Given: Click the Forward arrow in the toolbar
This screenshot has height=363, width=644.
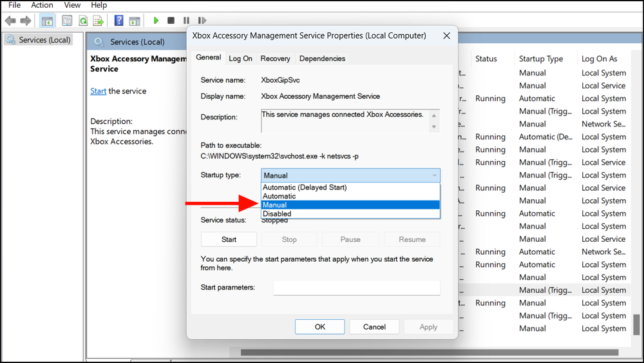Looking at the screenshot, I should tap(26, 21).
